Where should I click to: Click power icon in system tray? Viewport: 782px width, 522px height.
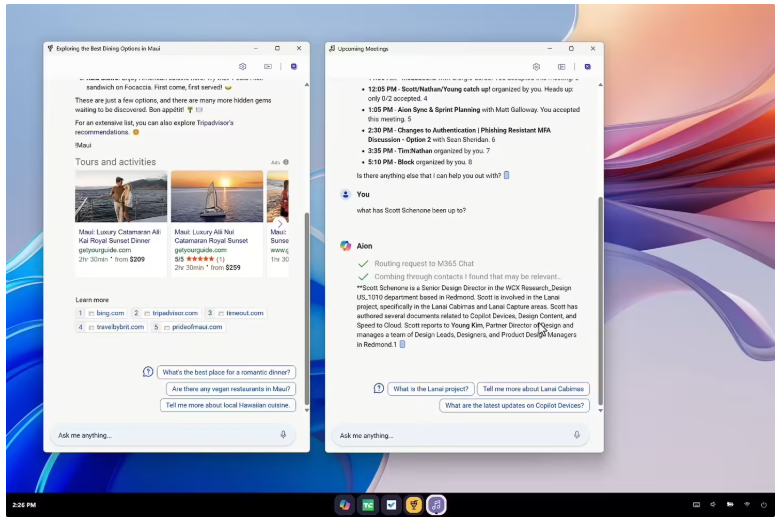[764, 505]
